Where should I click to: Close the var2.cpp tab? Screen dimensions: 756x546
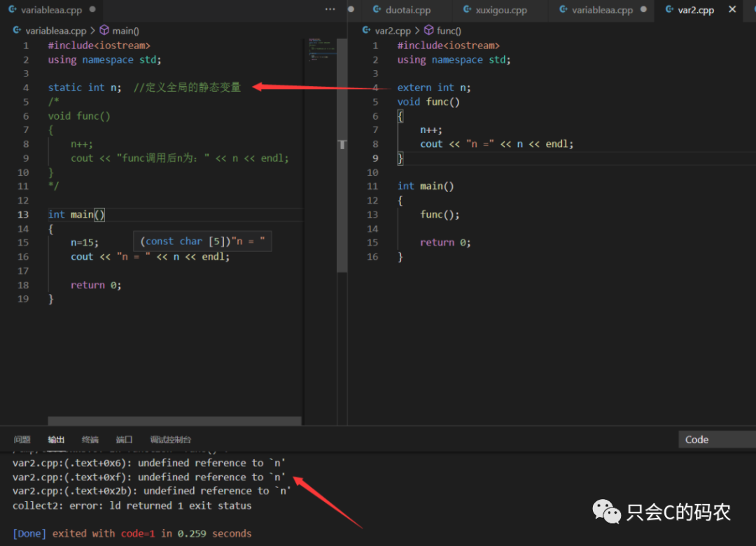(x=732, y=9)
